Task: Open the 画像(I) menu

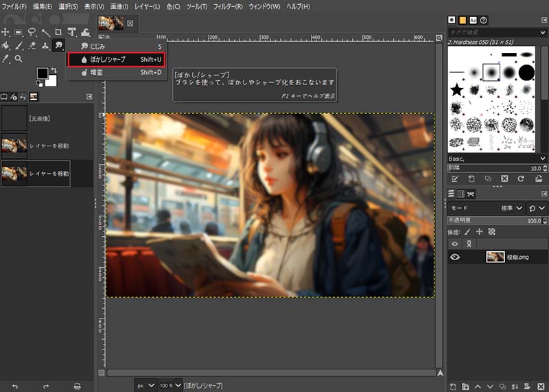Action: [119, 6]
